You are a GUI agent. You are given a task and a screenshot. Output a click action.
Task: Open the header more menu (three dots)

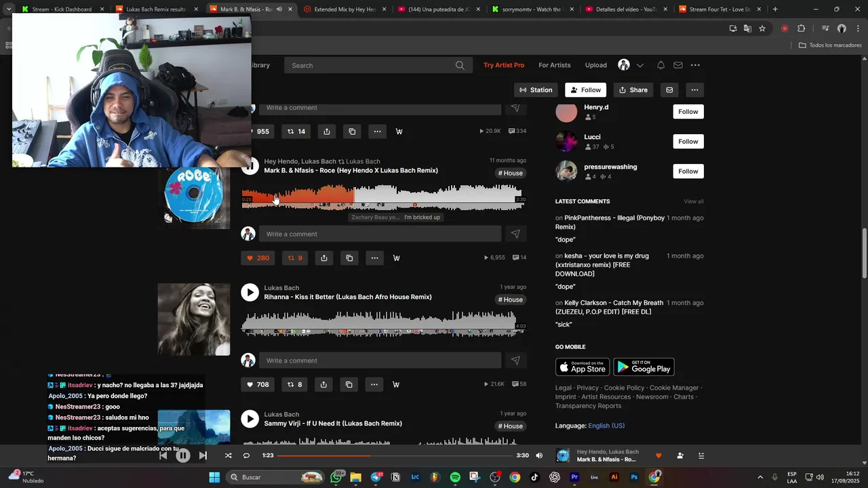click(x=695, y=65)
